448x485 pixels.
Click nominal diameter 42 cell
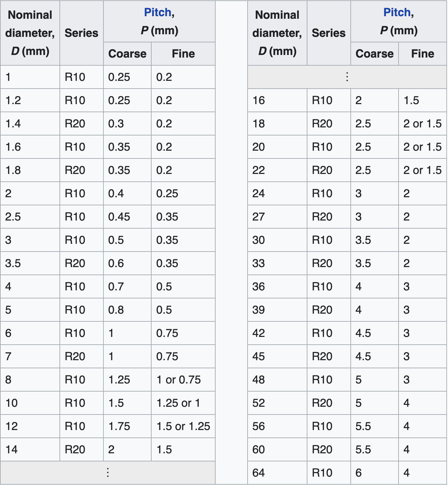point(259,333)
